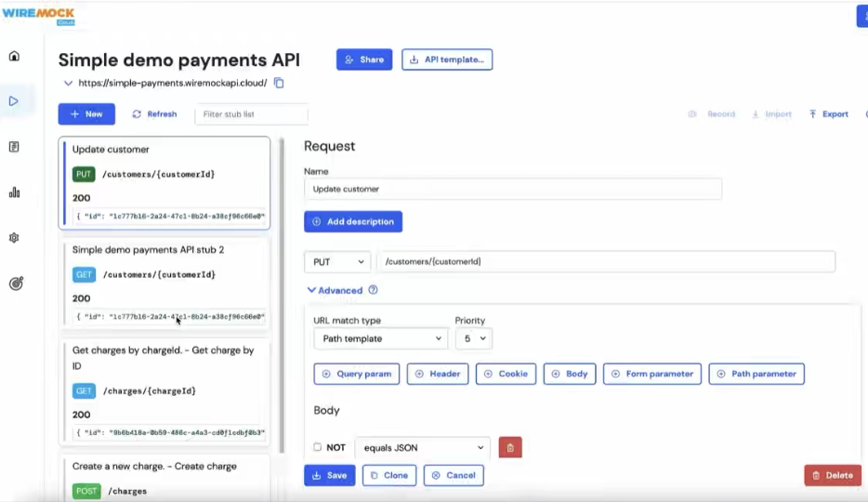
Task: Click Refresh to reload stub list
Action: coord(154,114)
